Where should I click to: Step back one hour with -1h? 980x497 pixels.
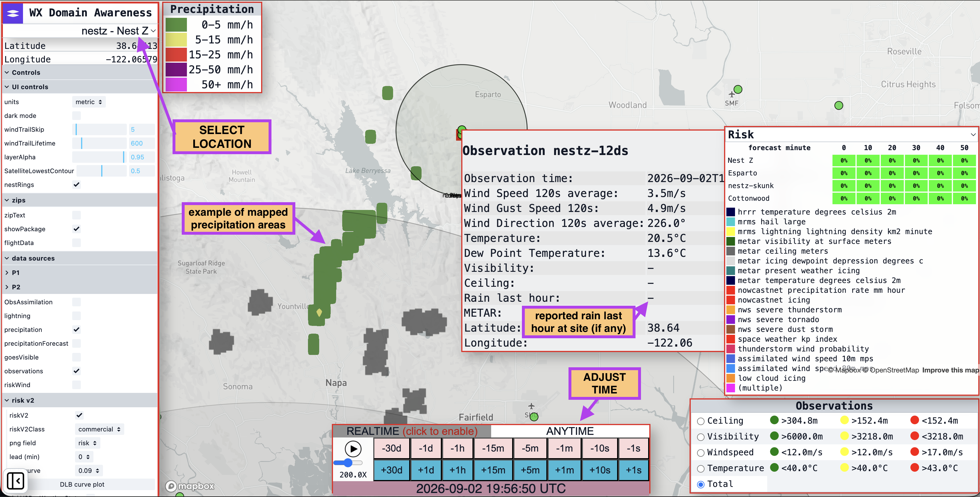pos(457,448)
